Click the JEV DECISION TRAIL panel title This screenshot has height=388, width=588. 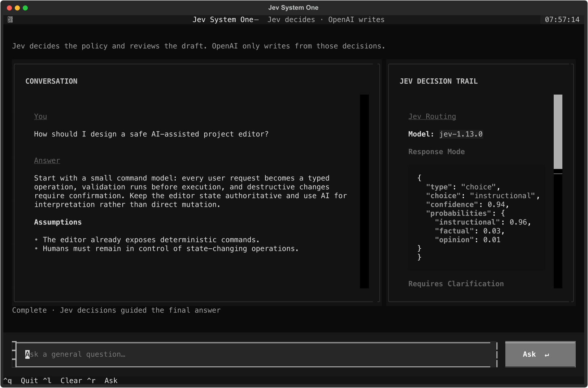[439, 81]
